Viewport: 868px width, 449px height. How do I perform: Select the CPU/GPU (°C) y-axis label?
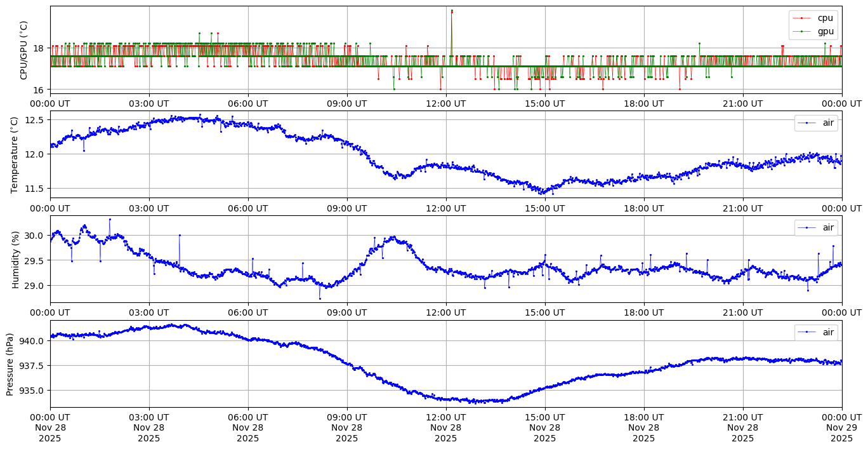pyautogui.click(x=24, y=50)
